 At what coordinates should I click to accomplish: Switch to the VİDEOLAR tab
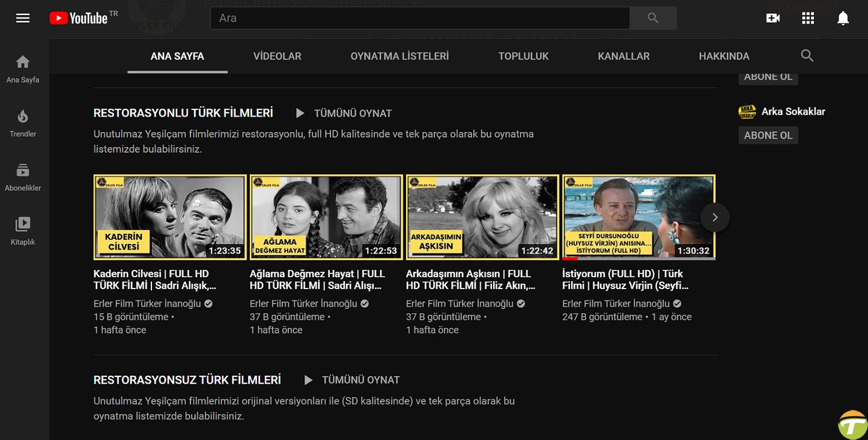pos(277,56)
